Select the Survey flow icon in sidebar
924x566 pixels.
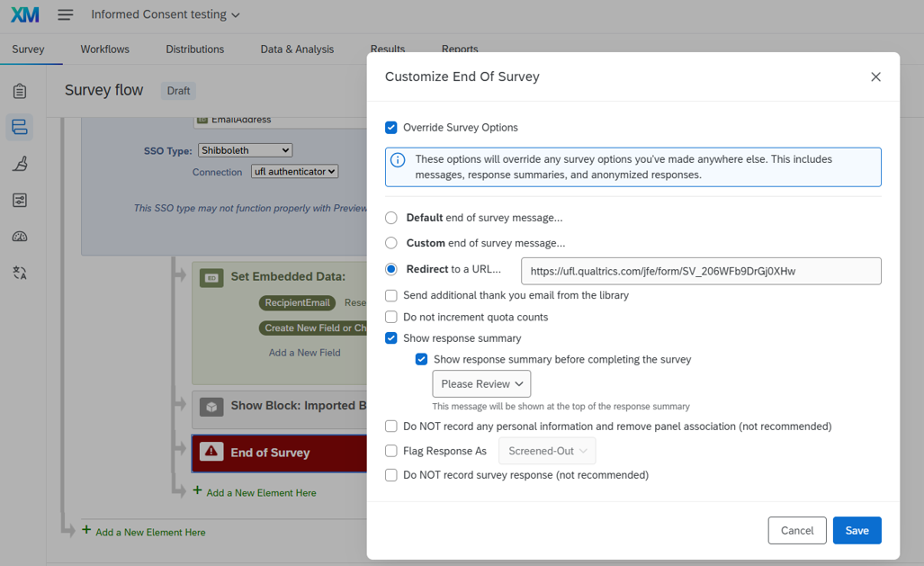tap(20, 127)
